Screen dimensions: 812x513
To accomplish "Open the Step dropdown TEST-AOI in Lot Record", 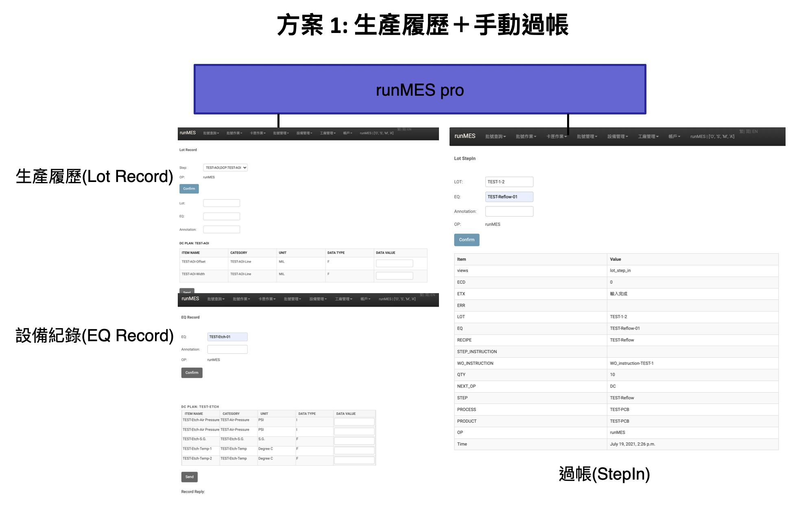I will pos(225,167).
